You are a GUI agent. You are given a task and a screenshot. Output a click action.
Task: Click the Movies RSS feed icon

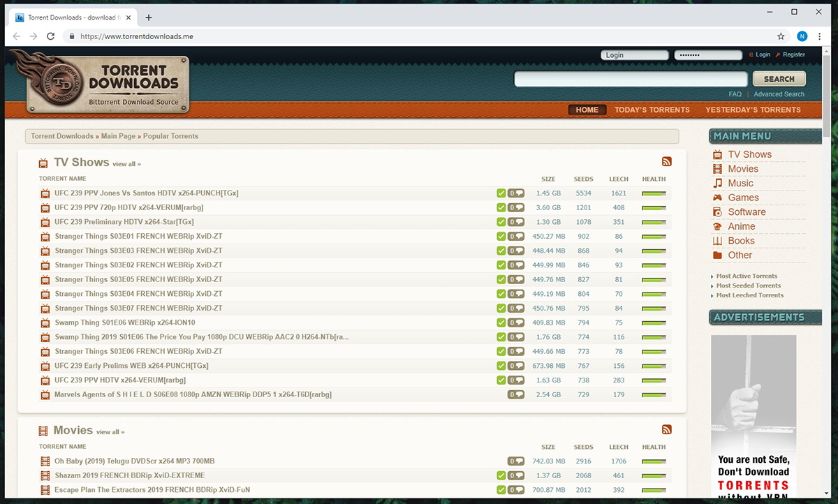666,430
